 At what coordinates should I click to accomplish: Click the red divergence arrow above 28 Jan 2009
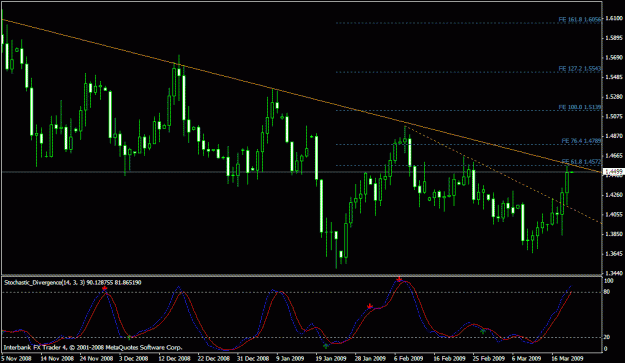coord(370,306)
